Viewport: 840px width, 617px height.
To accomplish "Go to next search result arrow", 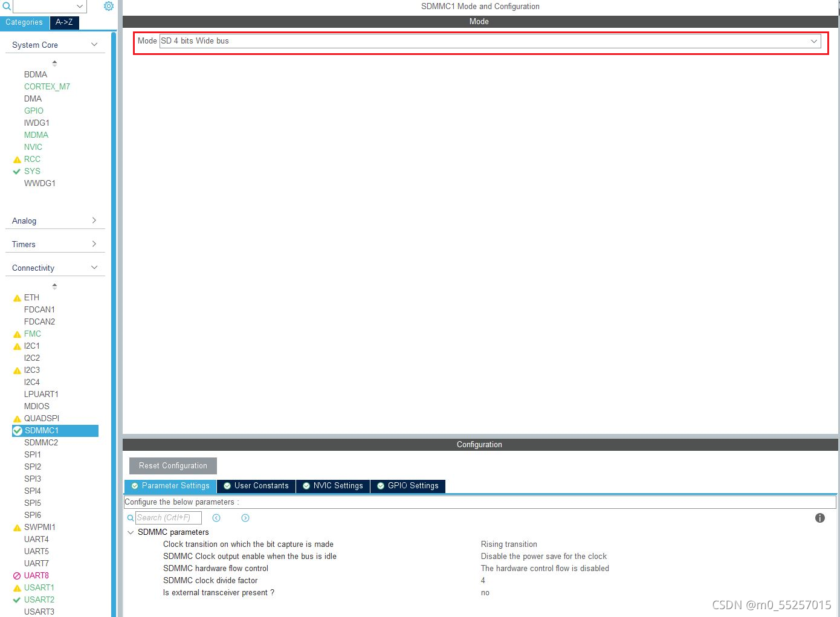I will click(x=245, y=518).
